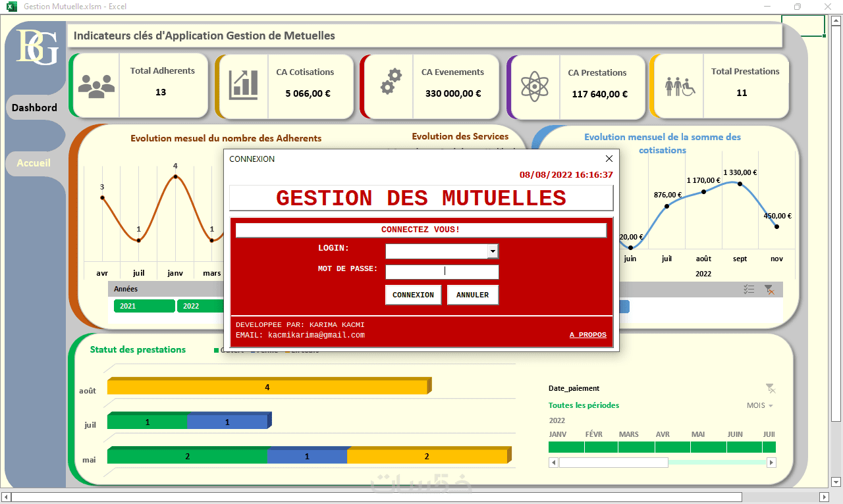This screenshot has height=504, width=843.
Task: Click the Total Adherents people icon
Action: 96,86
